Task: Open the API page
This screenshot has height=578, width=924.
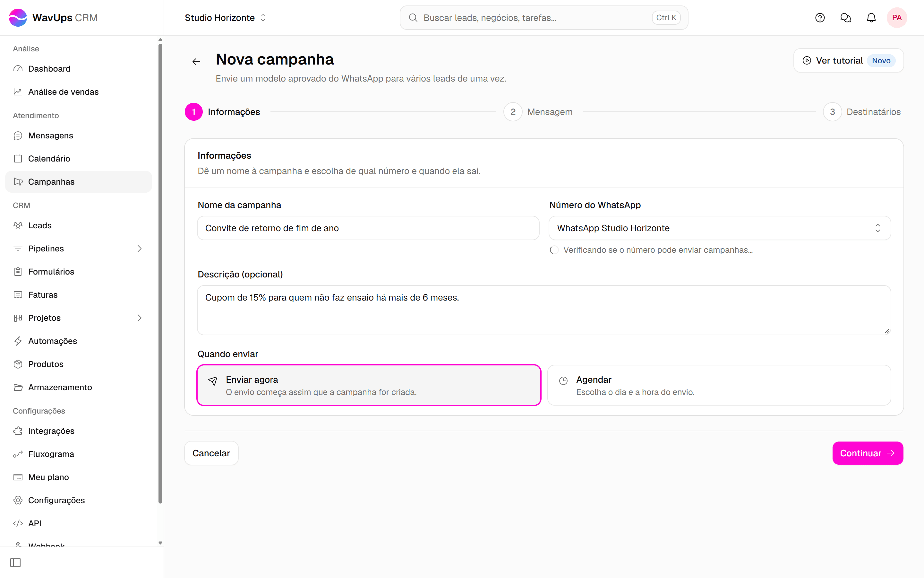Action: (79, 523)
